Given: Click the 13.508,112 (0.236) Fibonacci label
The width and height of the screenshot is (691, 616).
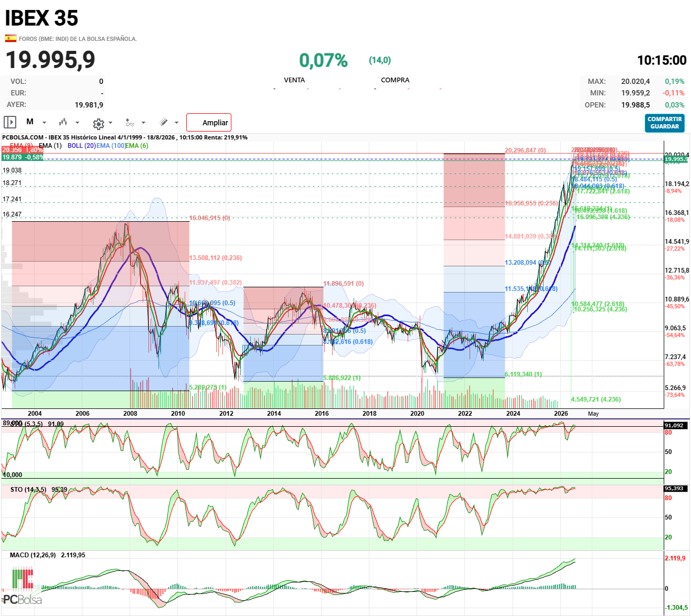Looking at the screenshot, I should point(216,258).
